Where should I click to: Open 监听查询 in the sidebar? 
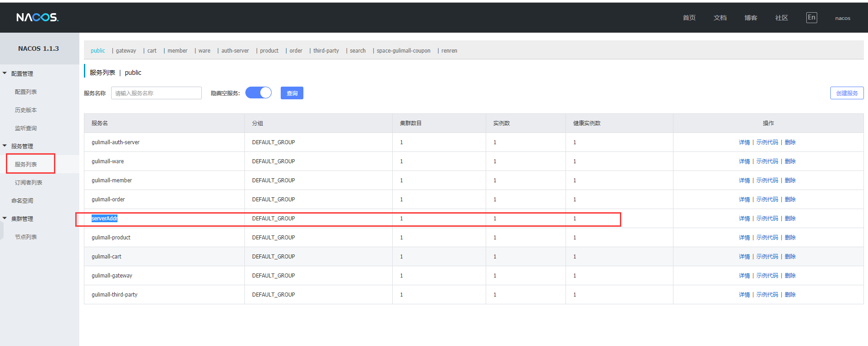coord(26,128)
